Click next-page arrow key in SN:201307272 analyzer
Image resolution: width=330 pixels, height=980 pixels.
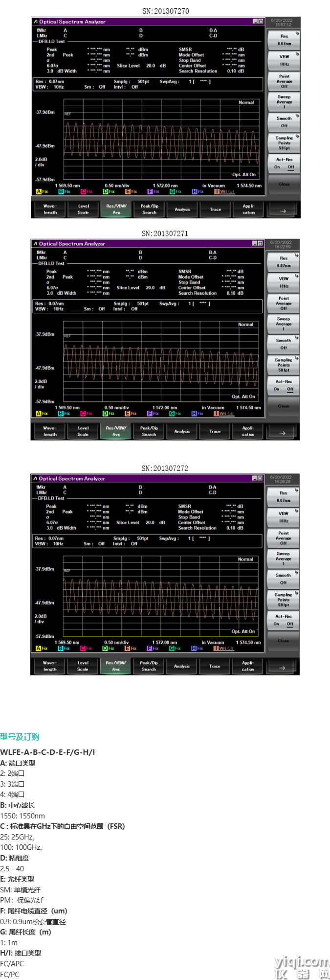[x=282, y=667]
